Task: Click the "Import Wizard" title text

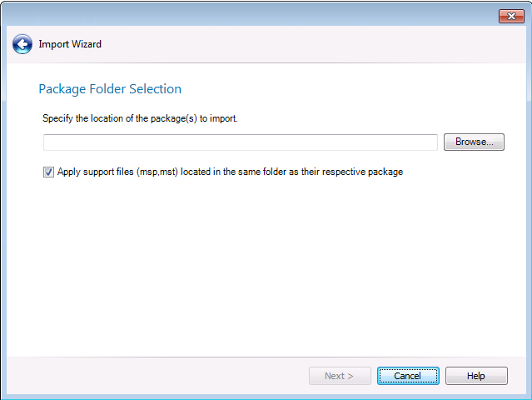Action: pos(70,44)
